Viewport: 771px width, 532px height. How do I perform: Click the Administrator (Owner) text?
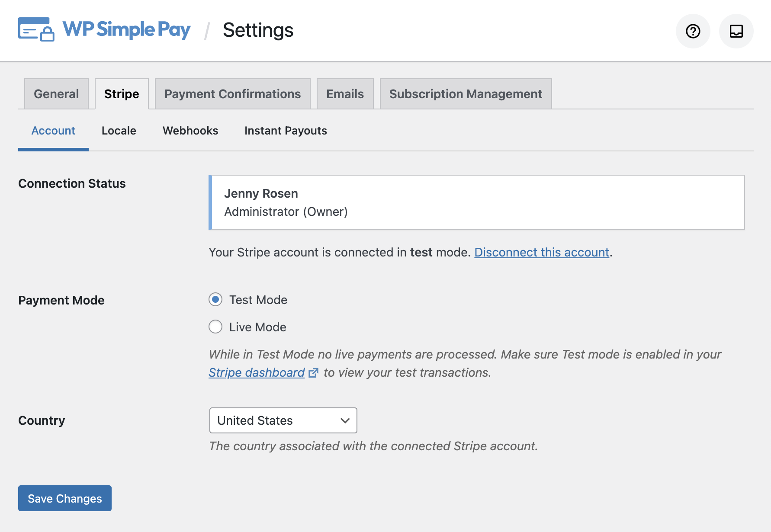click(x=286, y=212)
